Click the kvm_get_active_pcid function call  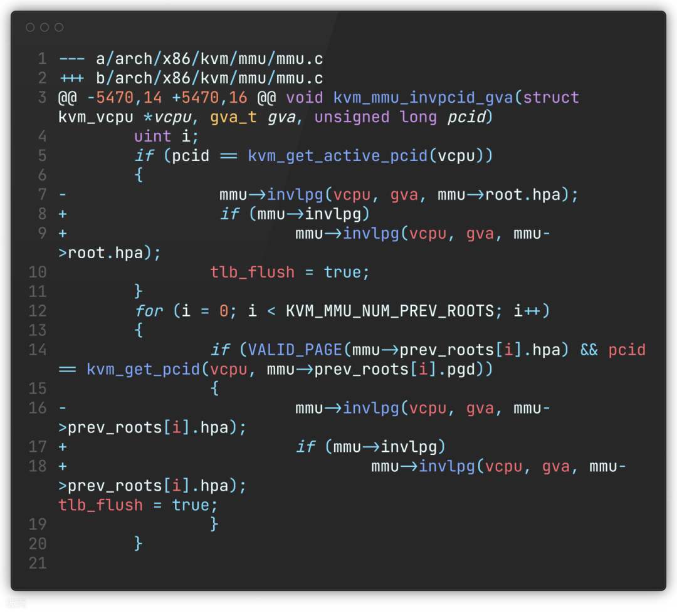337,156
